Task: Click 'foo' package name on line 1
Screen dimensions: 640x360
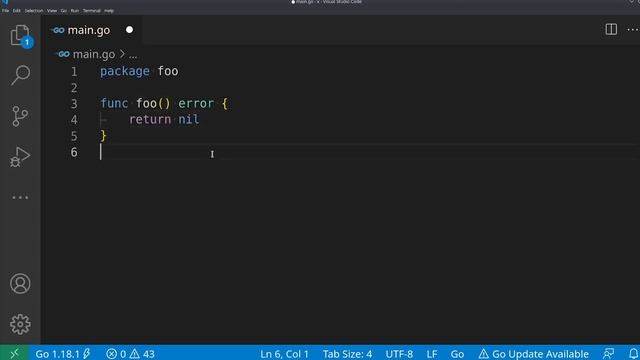Action: [168, 71]
